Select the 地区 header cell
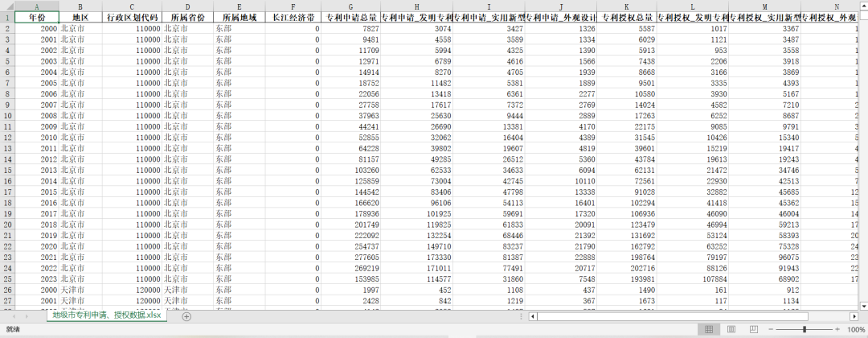 pyautogui.click(x=80, y=17)
